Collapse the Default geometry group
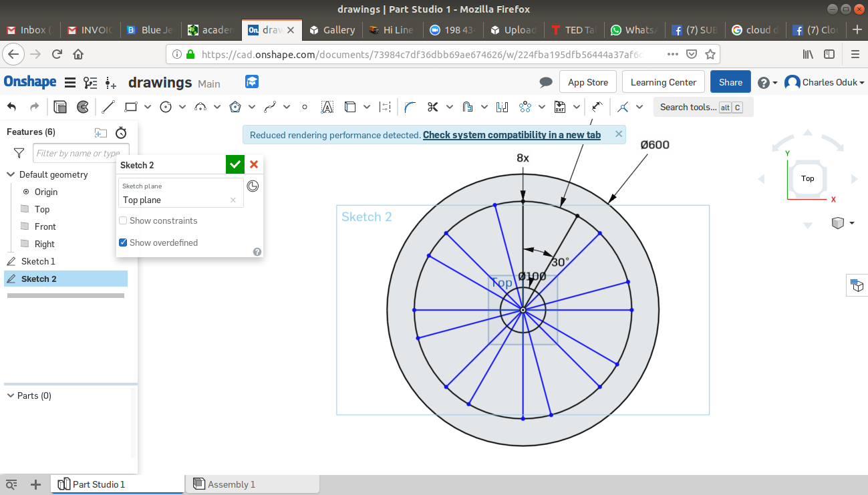This screenshot has width=868, height=495. tap(11, 175)
